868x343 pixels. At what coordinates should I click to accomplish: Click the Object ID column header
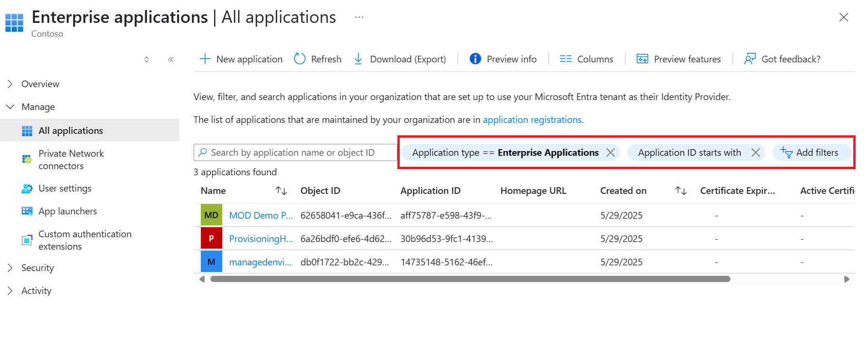click(x=320, y=191)
